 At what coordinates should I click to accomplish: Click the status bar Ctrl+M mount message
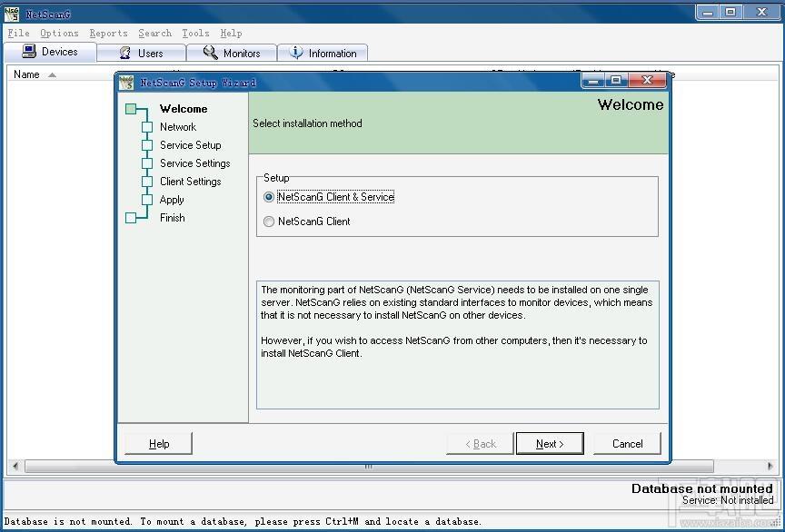tap(243, 521)
